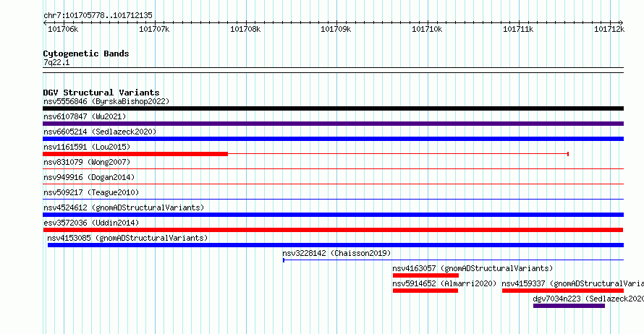This screenshot has height=334, width=644.
Task: Click the purple nsv6107847 variant bar
Action: tap(333, 124)
